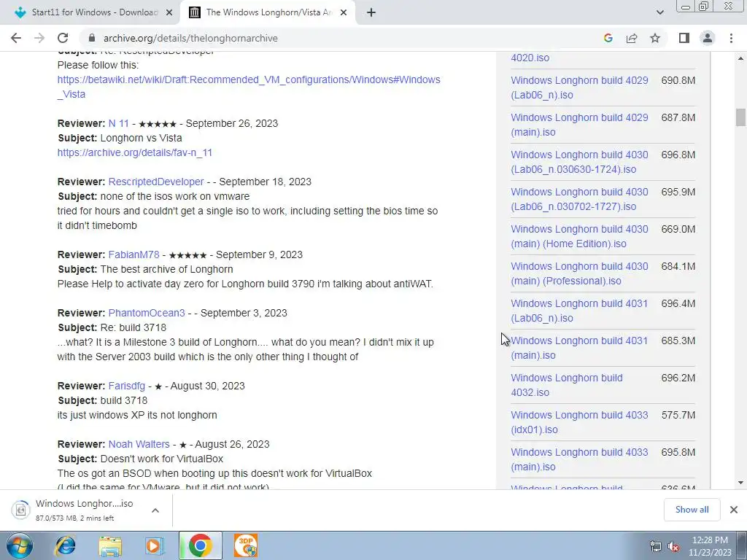Download build 4030 (main) Professional iso
The image size is (747, 560).
579,273
